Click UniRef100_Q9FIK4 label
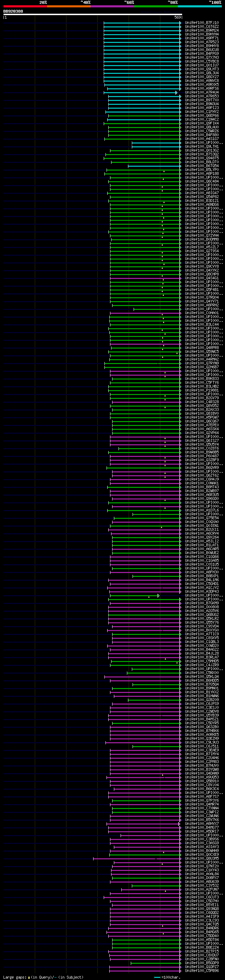The image size is (225, 980). point(202,123)
